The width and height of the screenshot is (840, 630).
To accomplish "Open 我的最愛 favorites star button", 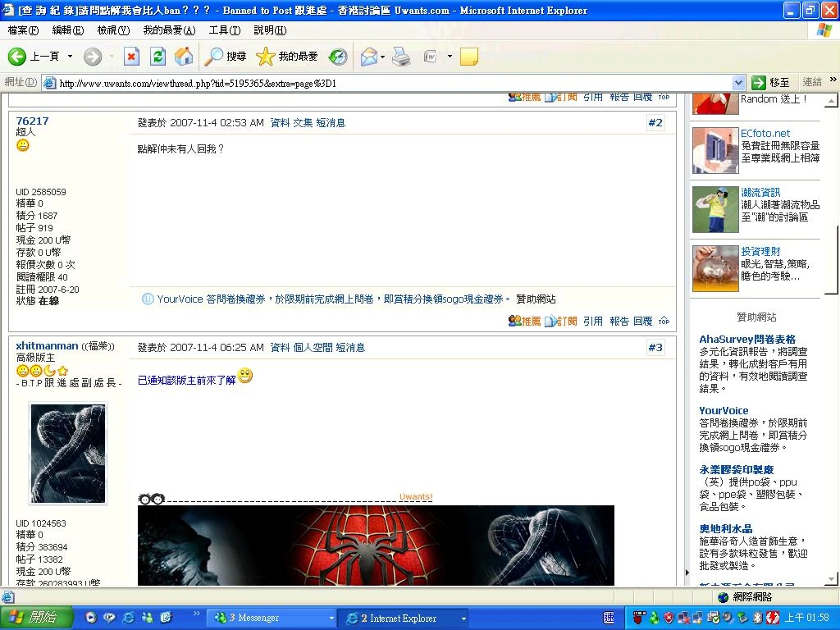I will click(286, 57).
